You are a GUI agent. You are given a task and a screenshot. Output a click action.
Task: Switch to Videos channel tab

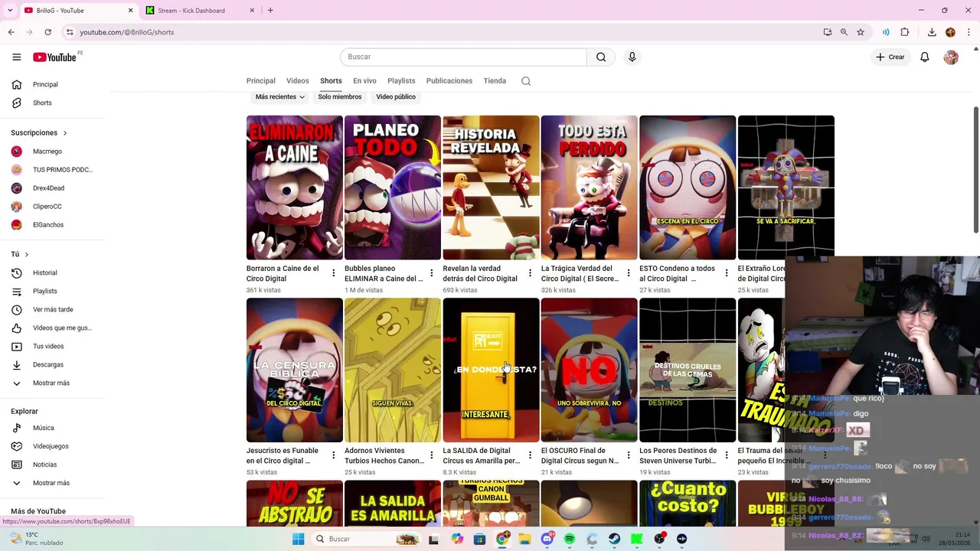click(298, 81)
